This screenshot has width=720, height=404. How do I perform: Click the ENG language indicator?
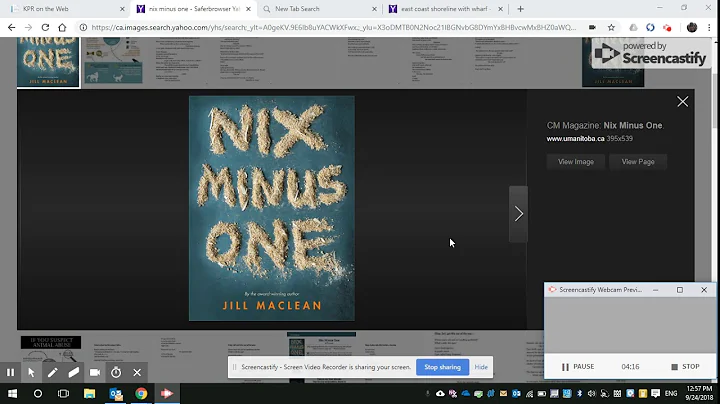(x=671, y=393)
